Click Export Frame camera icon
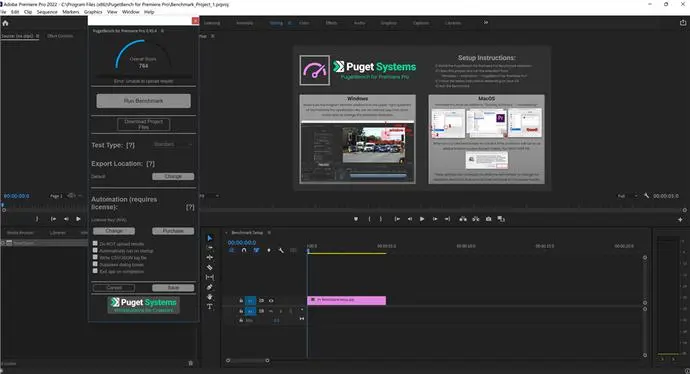This screenshot has width=690, height=374. (488, 219)
